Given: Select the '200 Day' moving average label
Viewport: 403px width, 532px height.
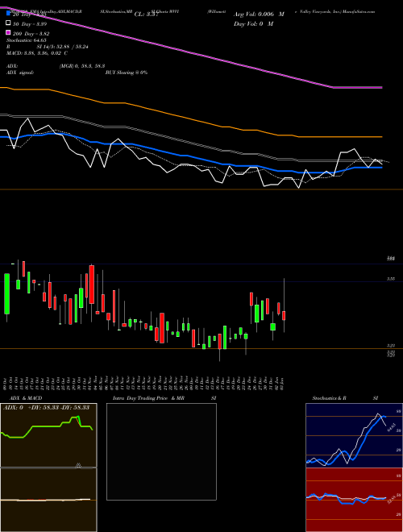Looking at the screenshot, I should coord(31,34).
